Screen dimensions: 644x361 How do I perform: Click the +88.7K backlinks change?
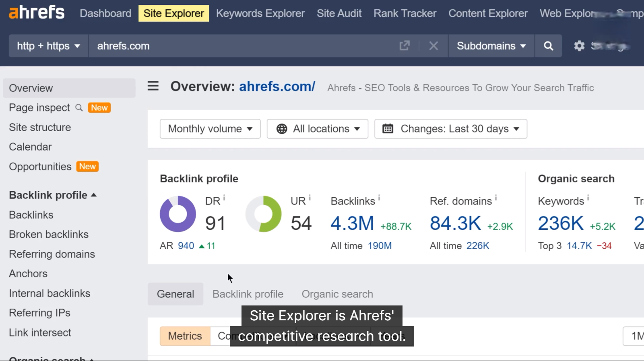[x=396, y=227]
